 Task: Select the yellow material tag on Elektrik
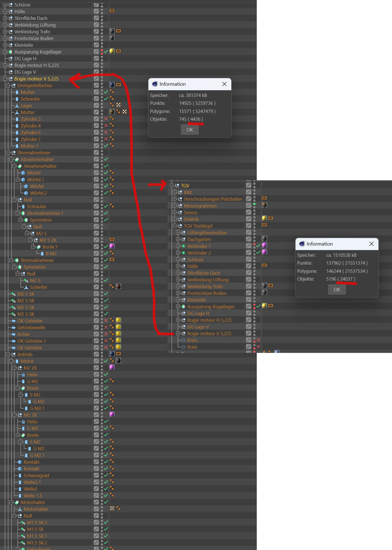click(x=264, y=218)
